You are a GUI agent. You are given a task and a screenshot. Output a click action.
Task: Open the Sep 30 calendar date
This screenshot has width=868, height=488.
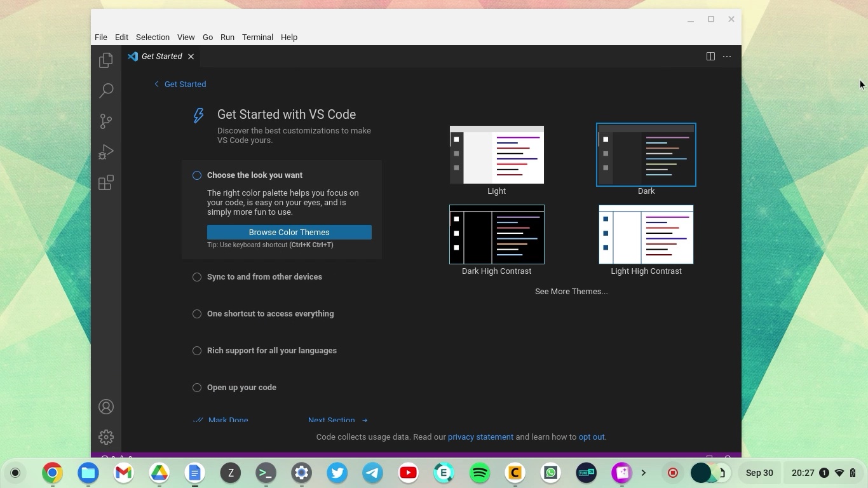pyautogui.click(x=759, y=473)
